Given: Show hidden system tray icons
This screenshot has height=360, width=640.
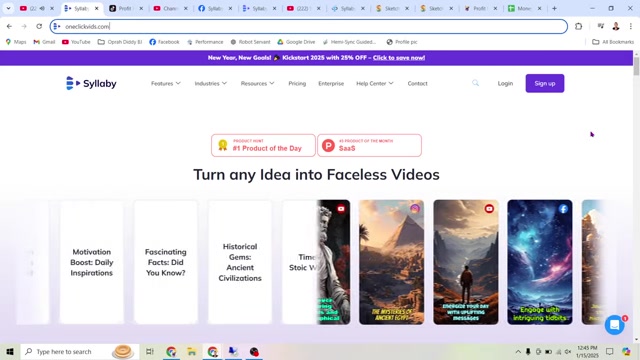Looking at the screenshot, I should [x=518, y=351].
